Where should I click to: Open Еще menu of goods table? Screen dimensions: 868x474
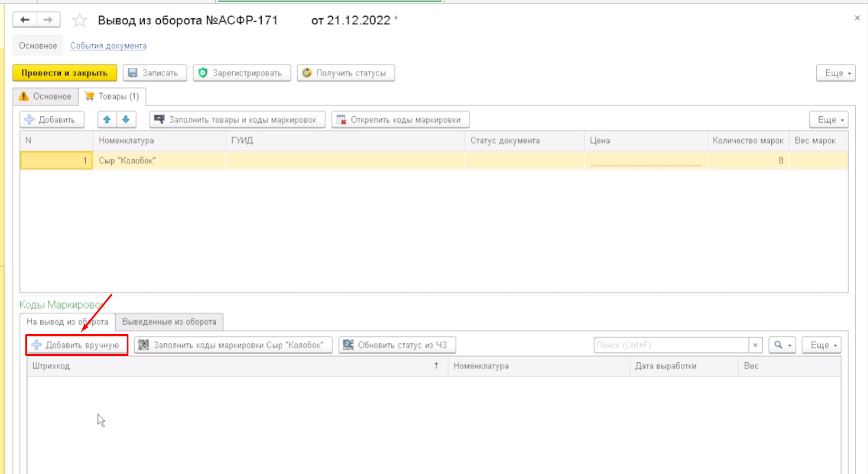[829, 120]
